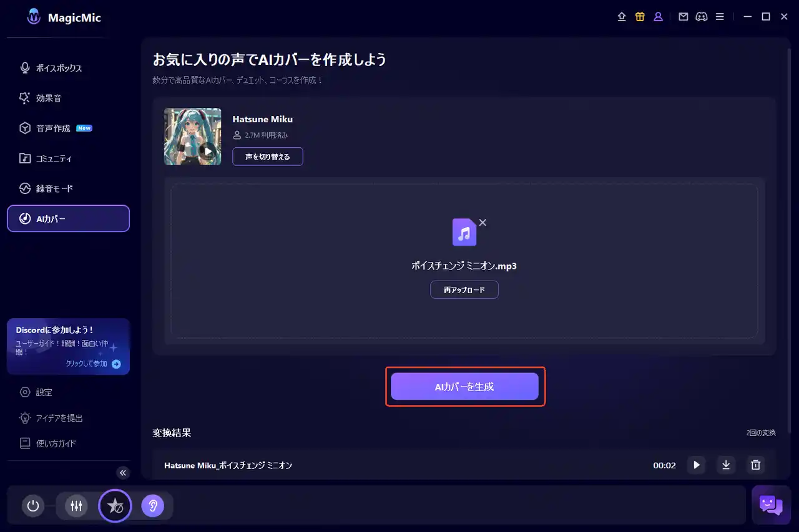Click the AIカバーを生成 button
Screen dimensions: 799x532
(464, 387)
